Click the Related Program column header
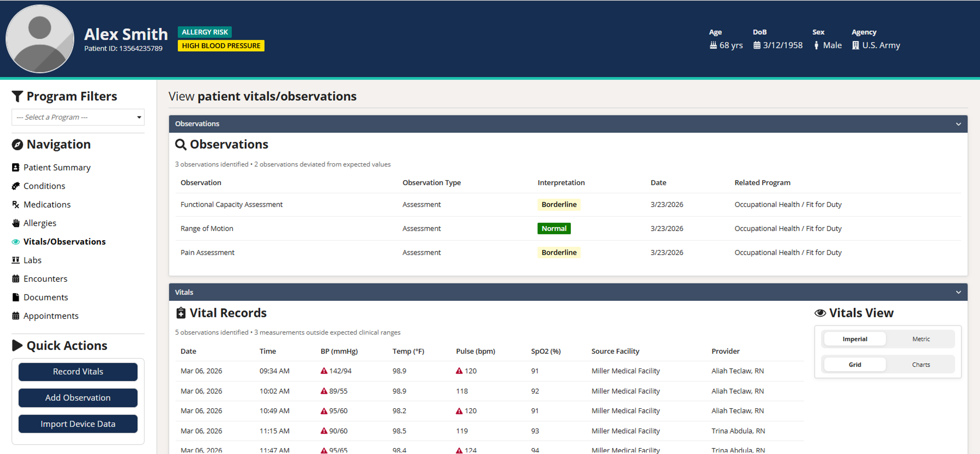 (x=762, y=183)
